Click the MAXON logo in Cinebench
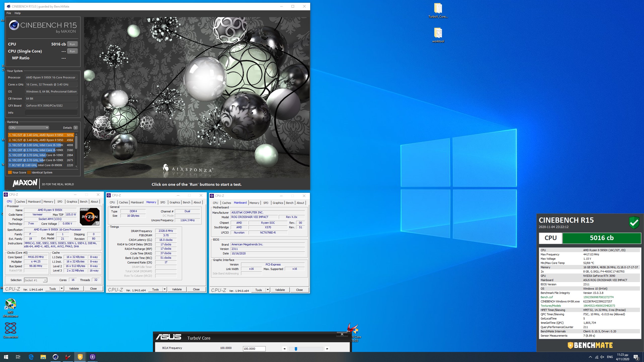The height and width of the screenshot is (362, 644). (25, 183)
